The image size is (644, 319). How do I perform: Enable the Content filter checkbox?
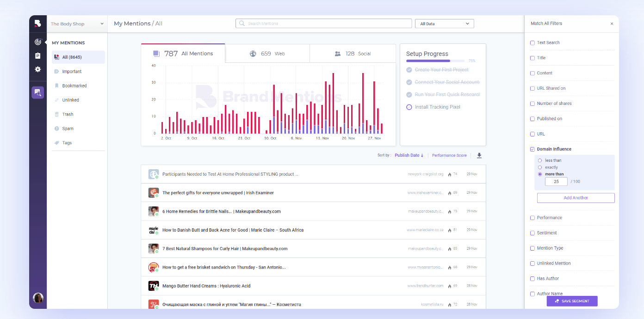point(533,73)
